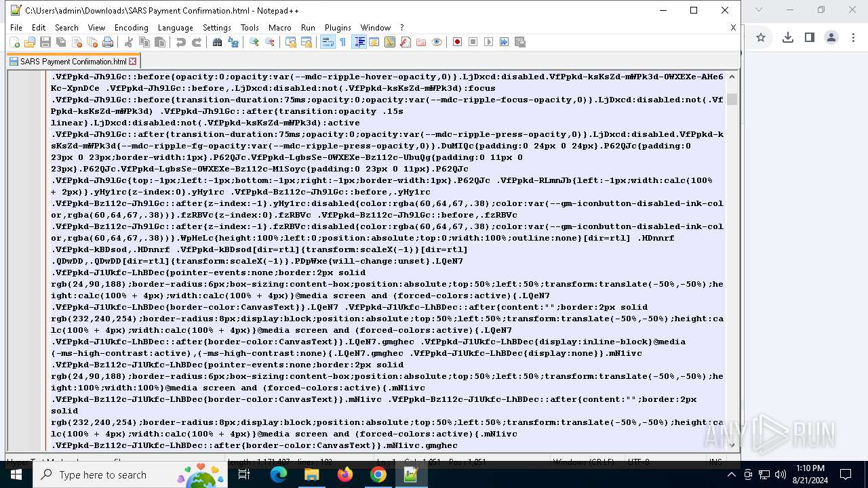The width and height of the screenshot is (868, 488).
Task: Open the Run menu
Action: point(308,28)
